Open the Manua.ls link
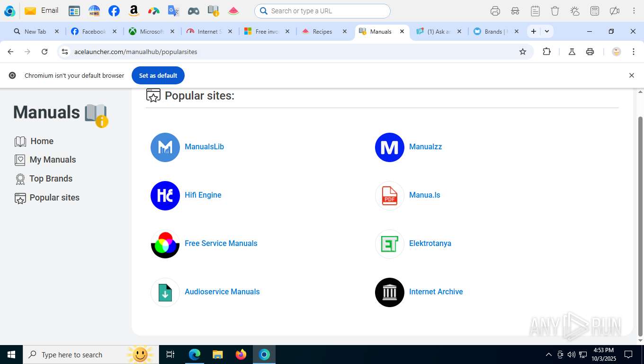 (x=424, y=195)
